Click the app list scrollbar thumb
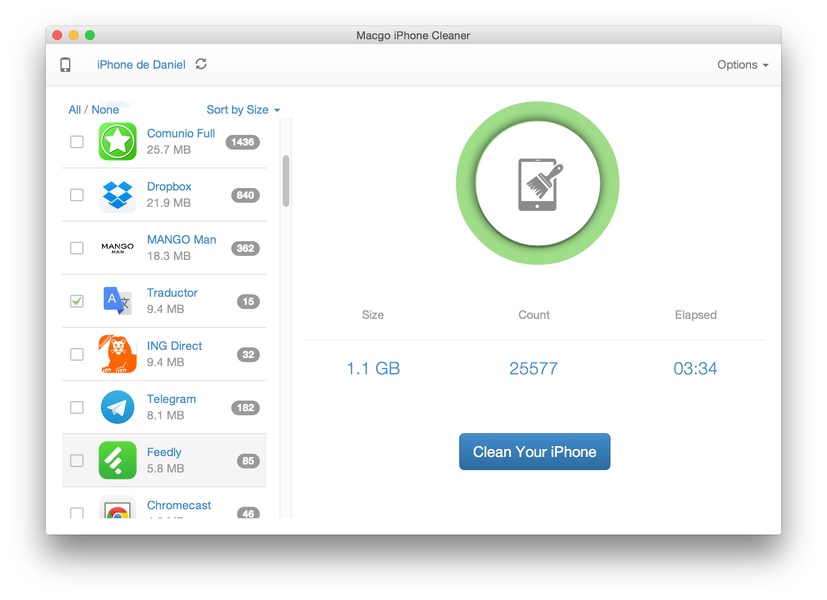827x600 pixels. (286, 180)
